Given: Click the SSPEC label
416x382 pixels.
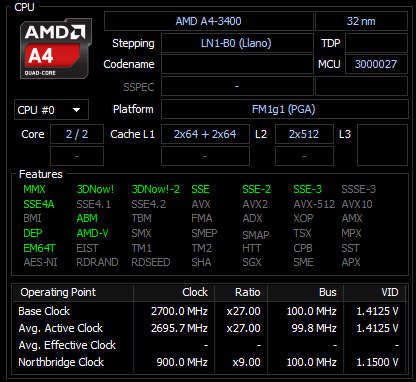Looking at the screenshot, I should (139, 87).
